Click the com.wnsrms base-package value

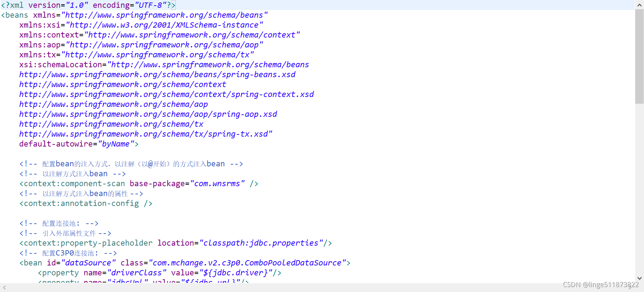[x=217, y=184]
